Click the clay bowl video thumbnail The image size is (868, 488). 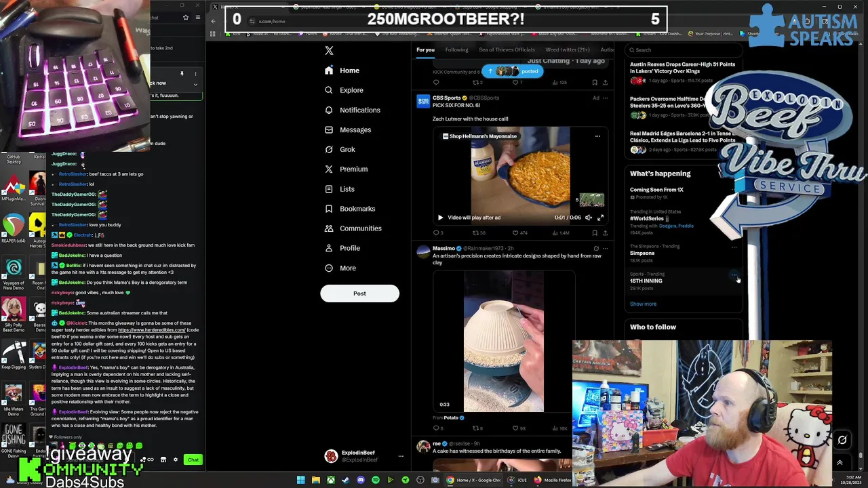[x=503, y=341]
